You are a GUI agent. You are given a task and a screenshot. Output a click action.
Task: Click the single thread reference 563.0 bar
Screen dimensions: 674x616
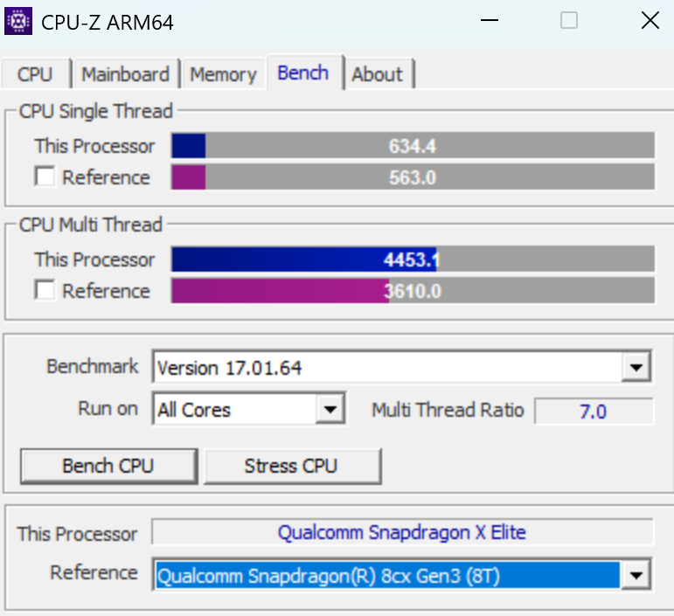click(x=413, y=177)
